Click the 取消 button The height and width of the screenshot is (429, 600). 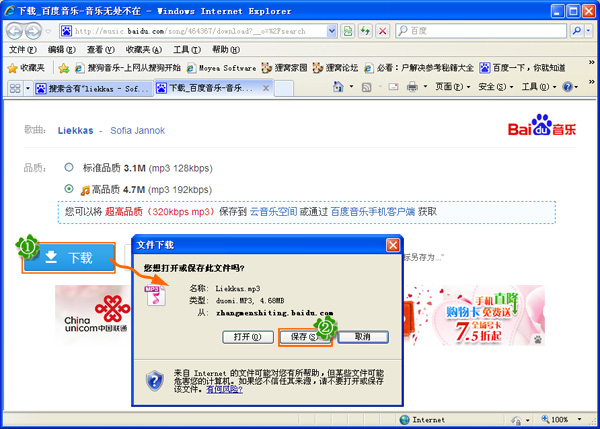pos(363,337)
